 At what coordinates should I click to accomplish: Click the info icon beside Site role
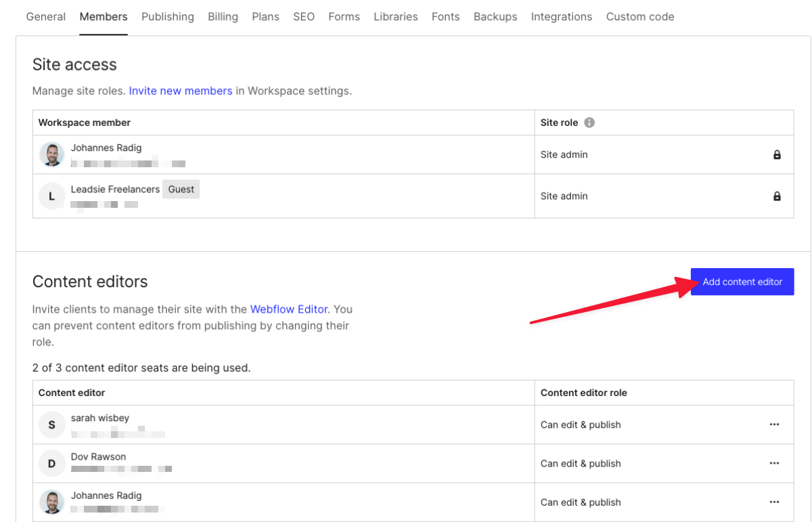pyautogui.click(x=588, y=123)
